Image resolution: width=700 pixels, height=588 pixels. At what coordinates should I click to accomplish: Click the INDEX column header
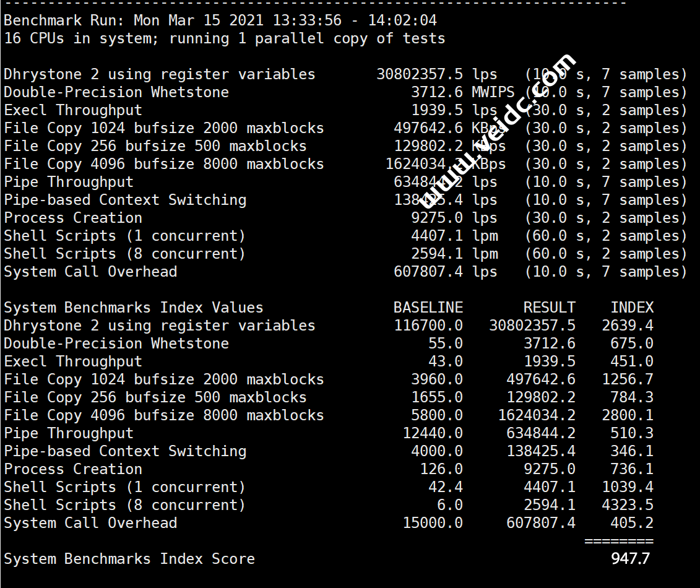tap(632, 308)
